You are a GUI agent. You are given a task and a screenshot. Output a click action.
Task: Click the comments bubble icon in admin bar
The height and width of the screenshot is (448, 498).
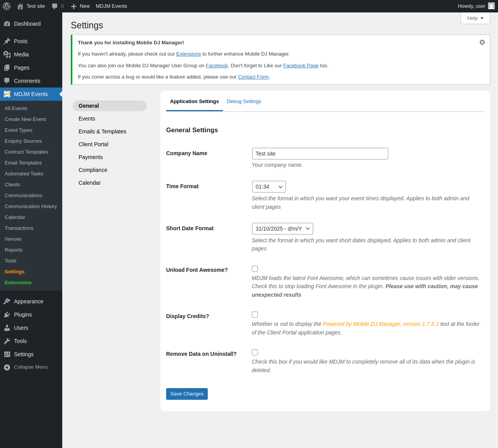54,6
